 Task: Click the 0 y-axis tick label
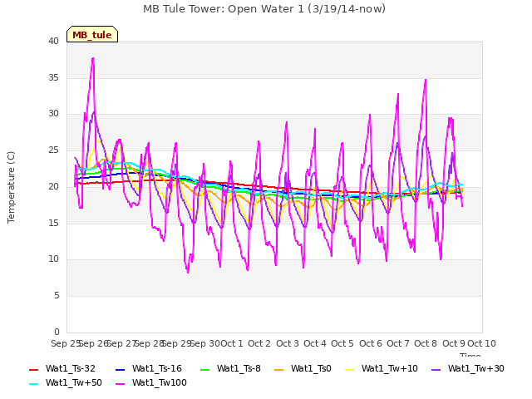coord(57,332)
